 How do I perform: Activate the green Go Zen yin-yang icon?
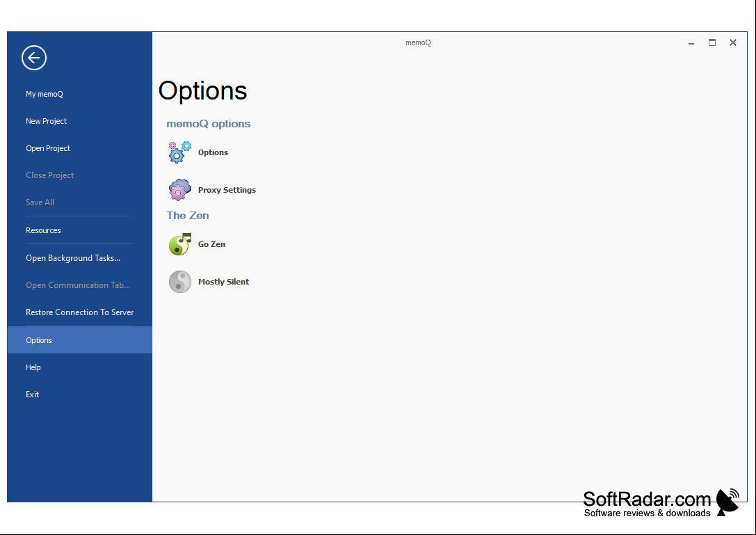click(x=180, y=244)
